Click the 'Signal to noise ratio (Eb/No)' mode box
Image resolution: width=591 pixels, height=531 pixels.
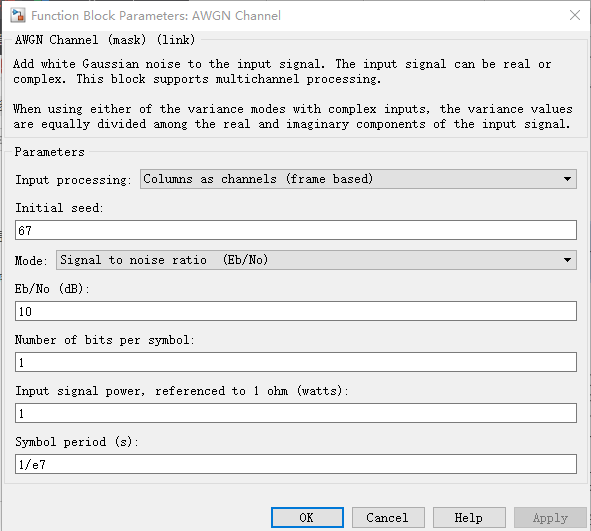[x=316, y=260]
